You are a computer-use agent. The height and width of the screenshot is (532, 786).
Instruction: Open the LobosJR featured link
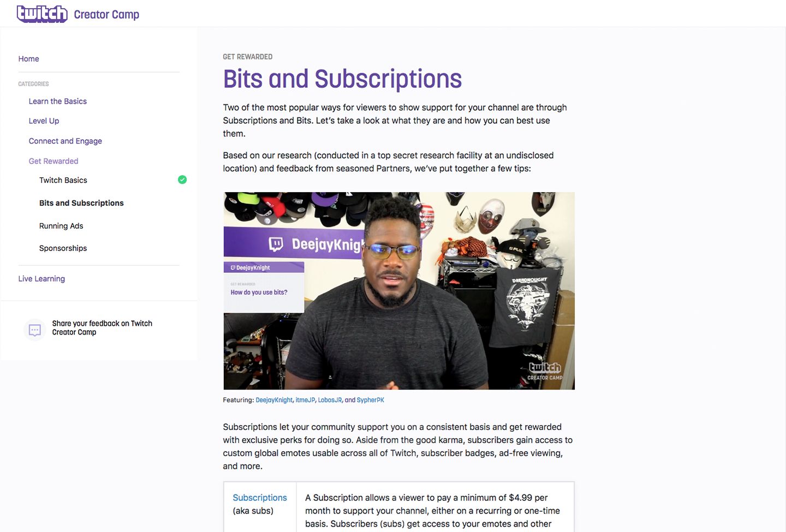(330, 400)
